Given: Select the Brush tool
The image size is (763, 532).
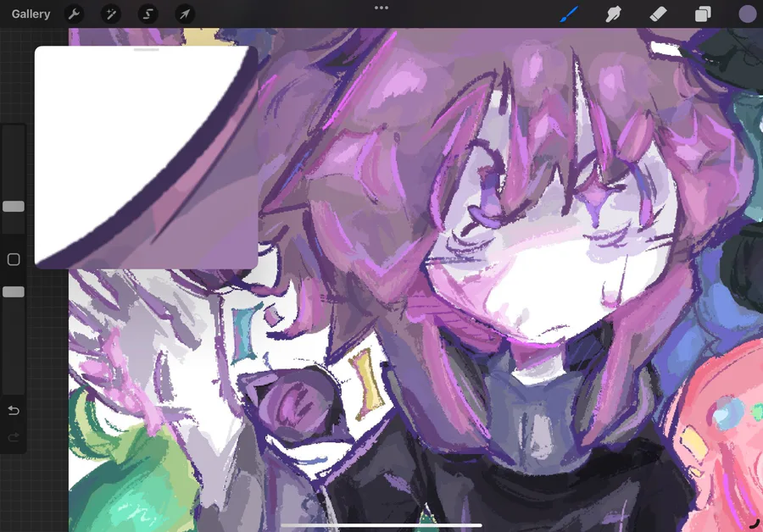Looking at the screenshot, I should click(x=569, y=14).
